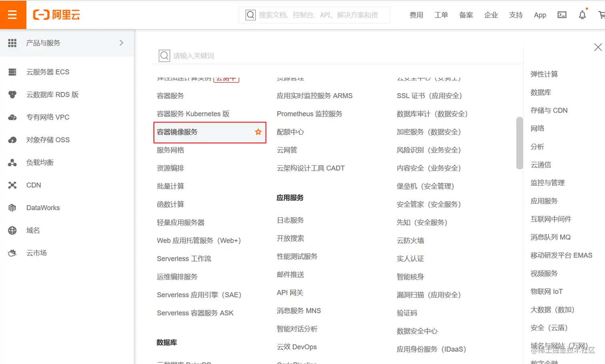Jump to 存储与 CDN category
Viewport: 605px width, 364px height.
point(549,110)
